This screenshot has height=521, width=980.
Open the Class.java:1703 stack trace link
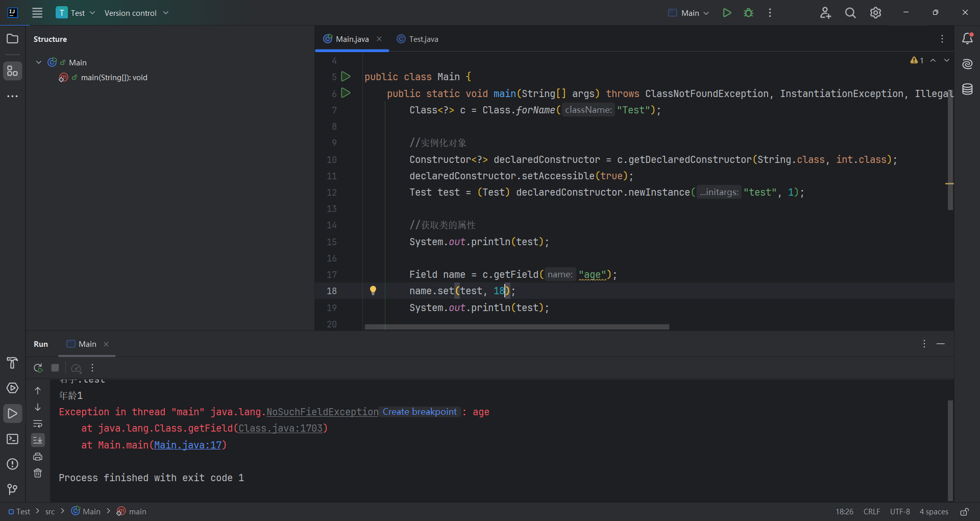[281, 428]
